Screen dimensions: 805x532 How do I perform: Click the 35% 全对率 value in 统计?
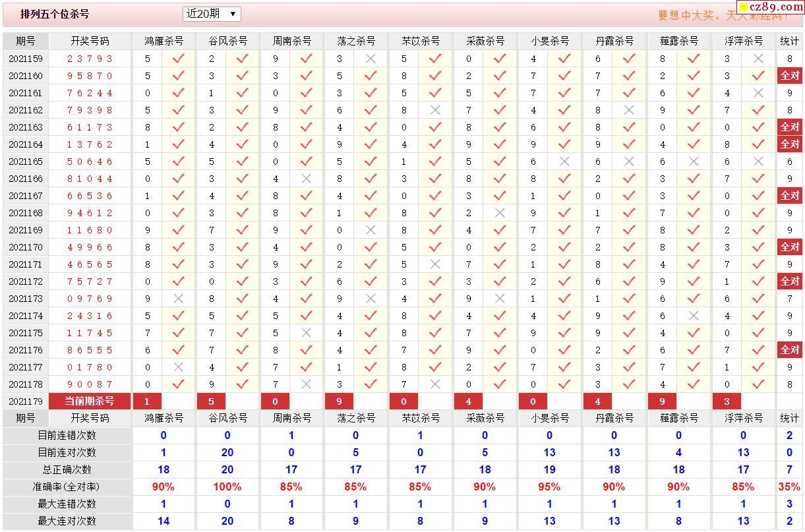[790, 487]
